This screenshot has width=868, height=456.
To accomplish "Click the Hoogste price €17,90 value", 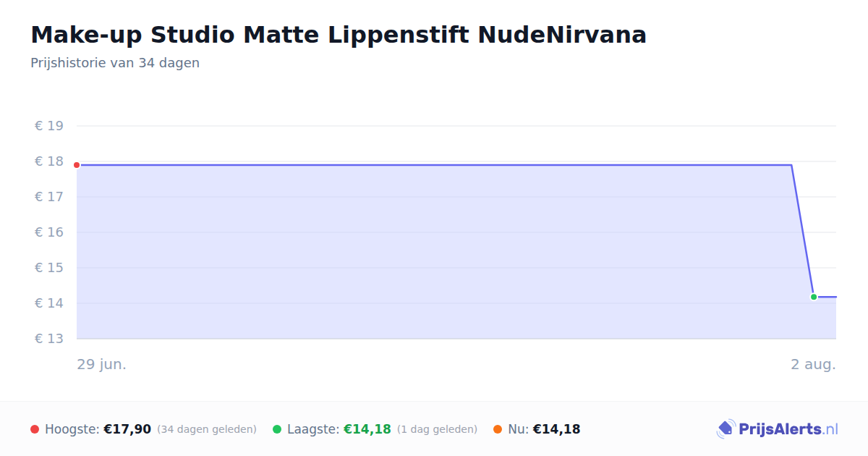I will pos(127,429).
